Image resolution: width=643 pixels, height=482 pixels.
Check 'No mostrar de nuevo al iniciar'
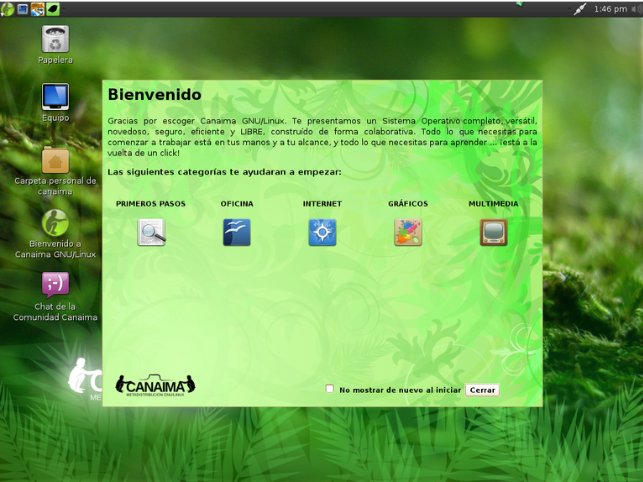point(330,388)
